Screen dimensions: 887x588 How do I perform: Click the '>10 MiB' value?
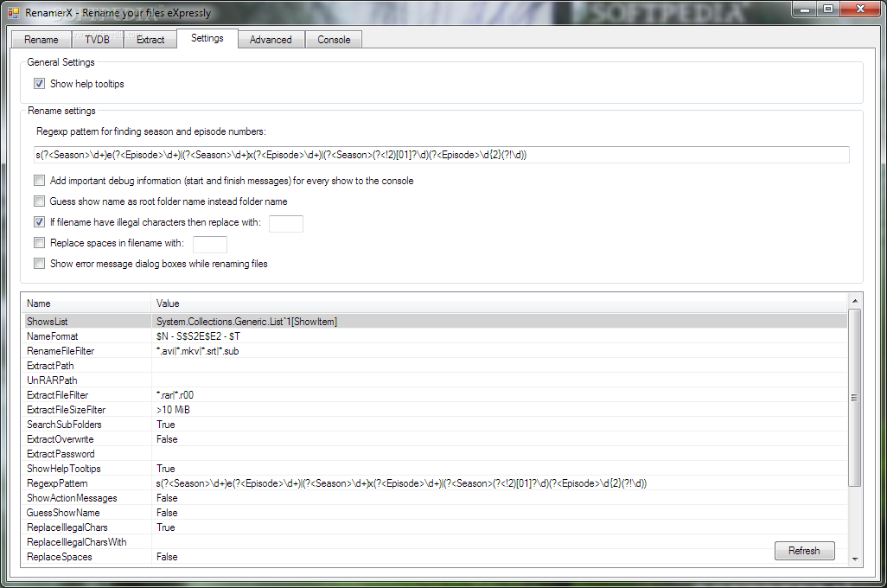click(x=173, y=410)
